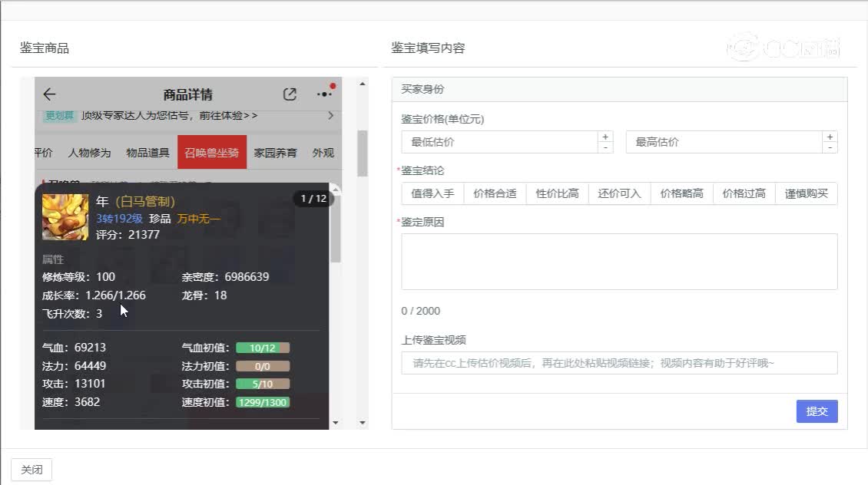Click into the 最低估价 input field
868x485 pixels.
point(499,142)
